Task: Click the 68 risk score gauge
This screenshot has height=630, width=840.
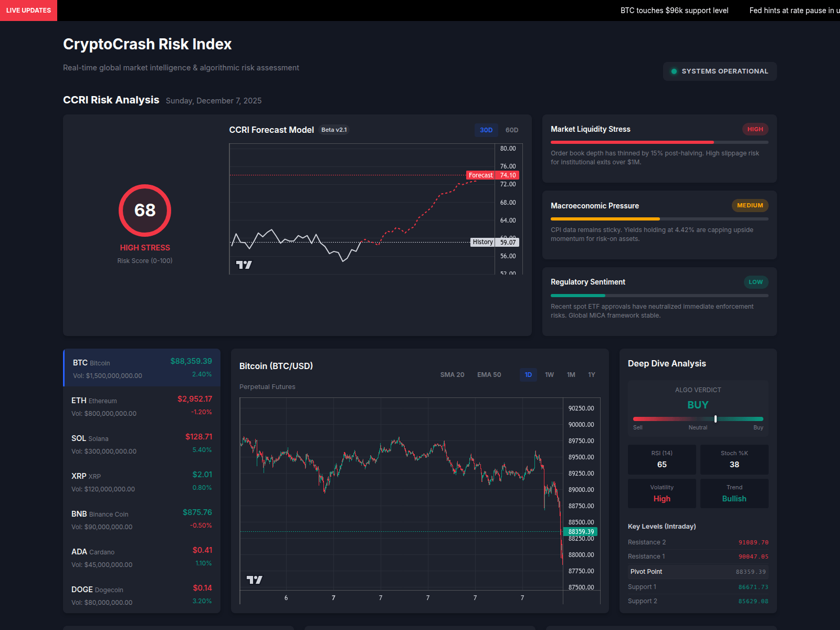Action: coord(145,211)
